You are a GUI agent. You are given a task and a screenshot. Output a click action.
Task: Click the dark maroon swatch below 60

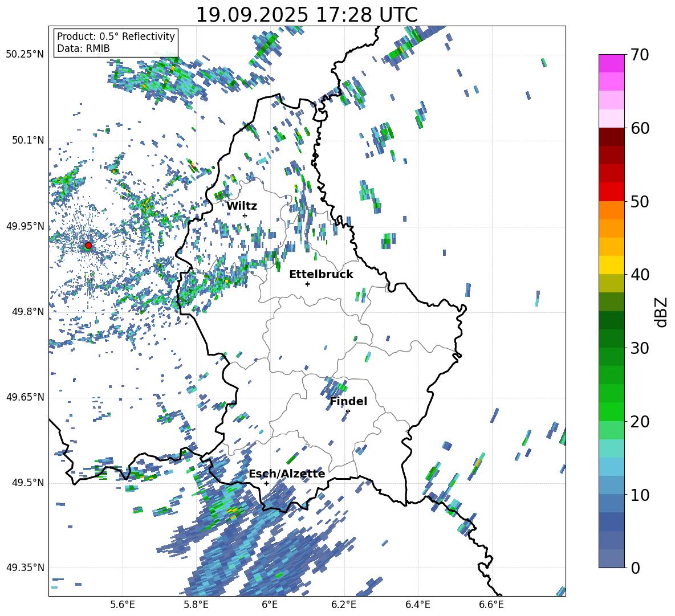point(612,137)
